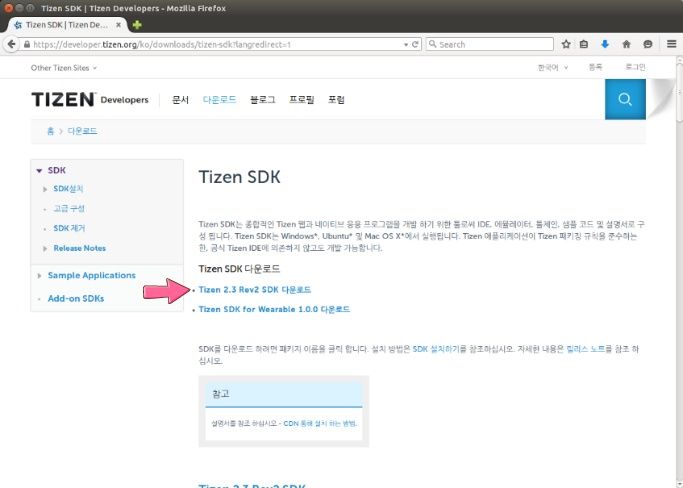Select the 다운로드 menu item

(219, 100)
